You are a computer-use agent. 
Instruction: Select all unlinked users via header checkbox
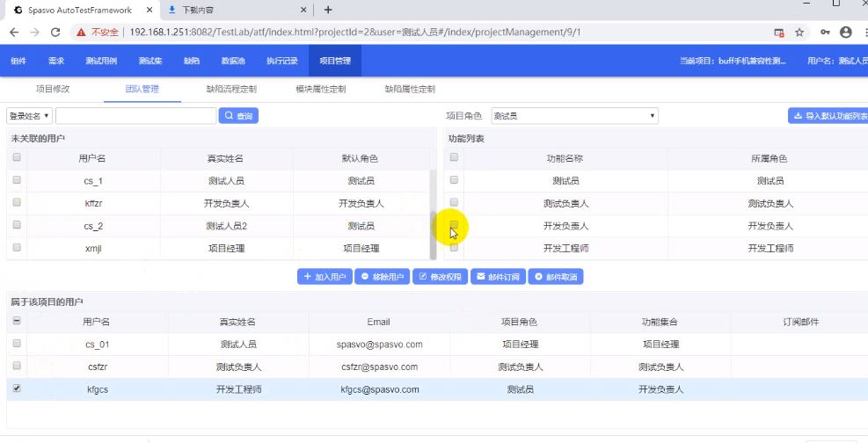[17, 158]
